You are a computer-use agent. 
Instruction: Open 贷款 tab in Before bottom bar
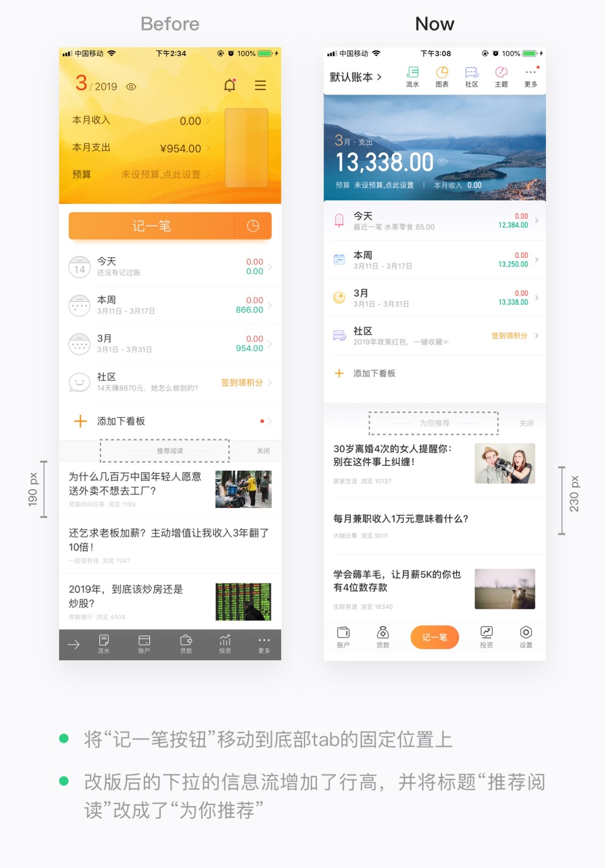(186, 644)
